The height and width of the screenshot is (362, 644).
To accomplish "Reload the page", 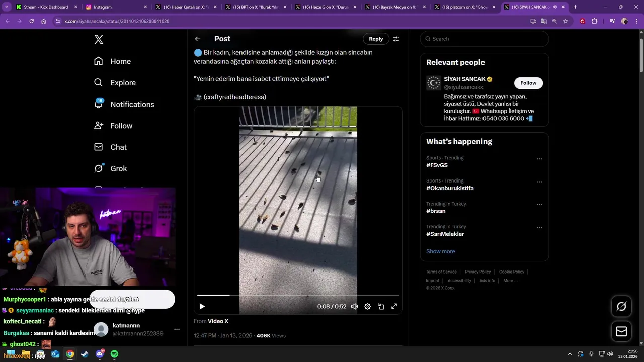I will (x=31, y=21).
